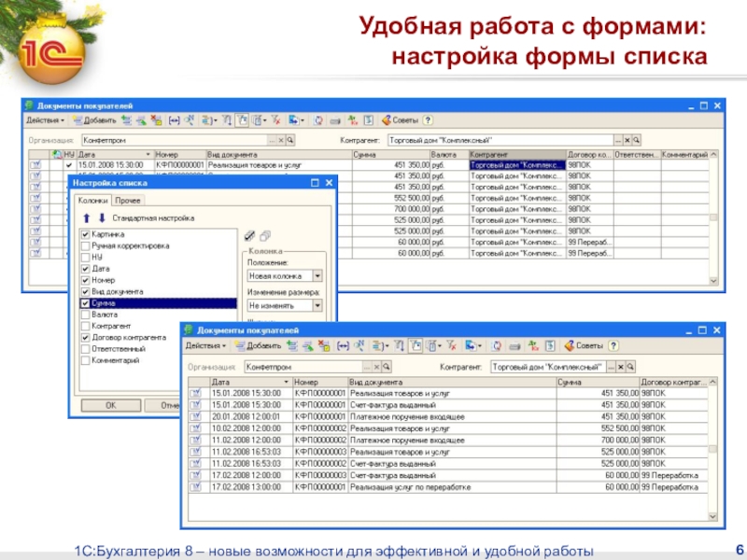The image size is (747, 560).
Task: Move column down with blue down arrow in Настройка списка
Action: tap(102, 218)
